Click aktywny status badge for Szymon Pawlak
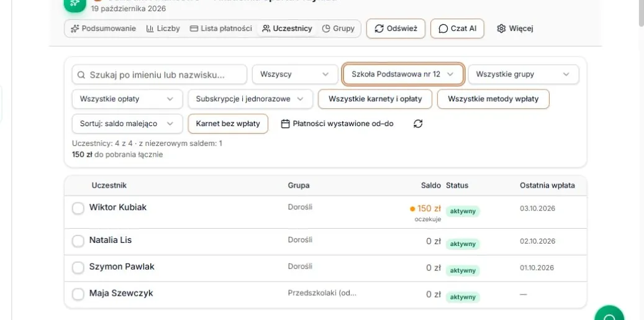The width and height of the screenshot is (644, 320). coord(463,271)
